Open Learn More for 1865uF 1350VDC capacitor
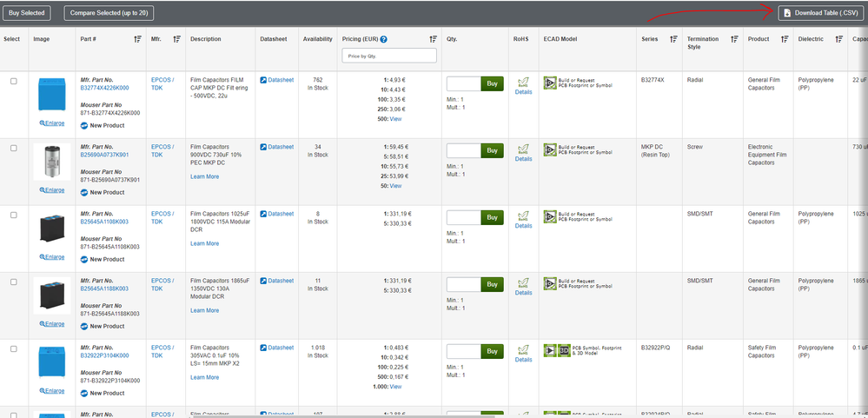The width and height of the screenshot is (868, 418). [205, 310]
